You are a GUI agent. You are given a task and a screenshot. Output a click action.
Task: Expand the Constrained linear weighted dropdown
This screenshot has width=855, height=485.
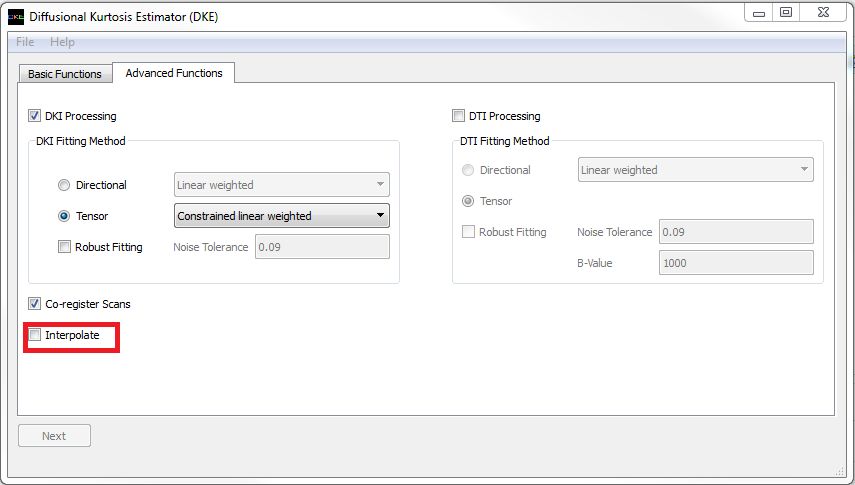pos(281,216)
